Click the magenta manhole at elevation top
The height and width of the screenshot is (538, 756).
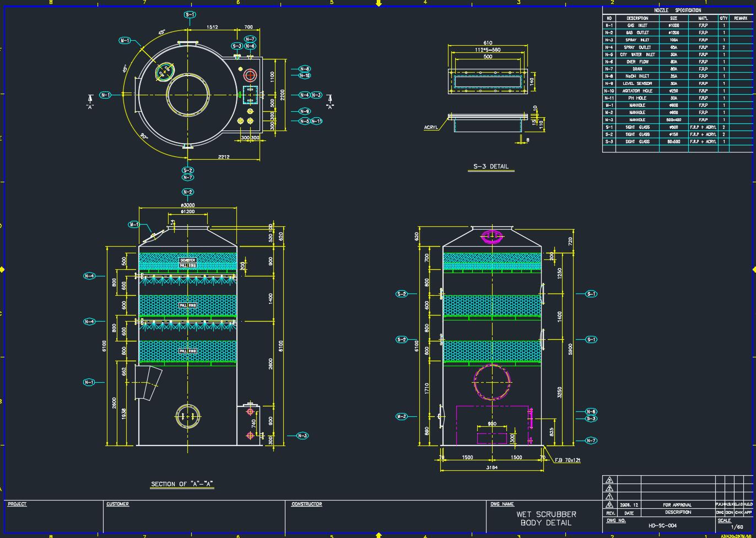tap(492, 237)
